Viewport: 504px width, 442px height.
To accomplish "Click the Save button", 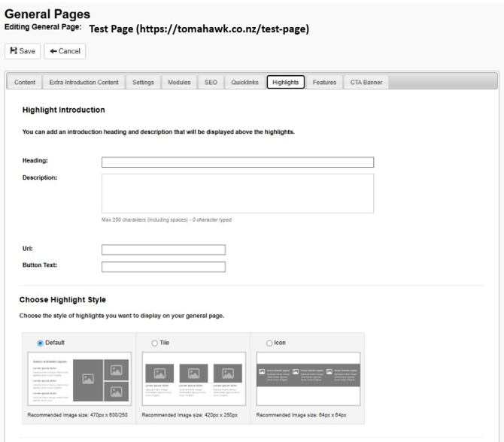I will pyautogui.click(x=22, y=51).
